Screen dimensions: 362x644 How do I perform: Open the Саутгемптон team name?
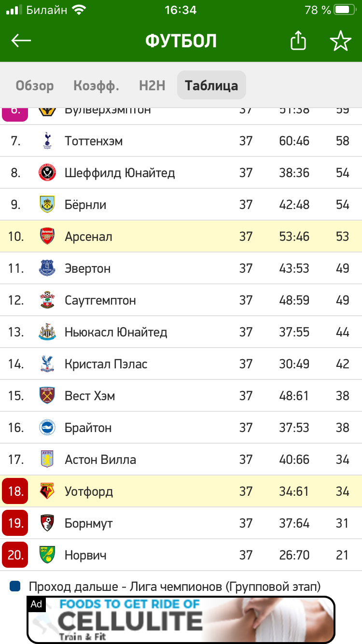[x=100, y=301]
